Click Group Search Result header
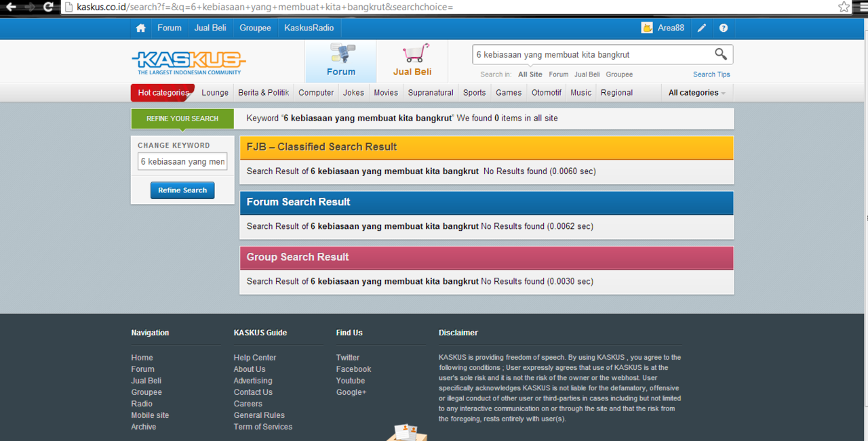The height and width of the screenshot is (441, 868). pos(487,257)
